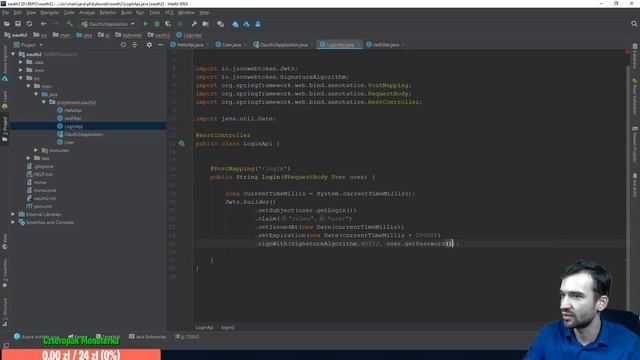Click the Maven Projects right-side tool tab

coord(635,144)
